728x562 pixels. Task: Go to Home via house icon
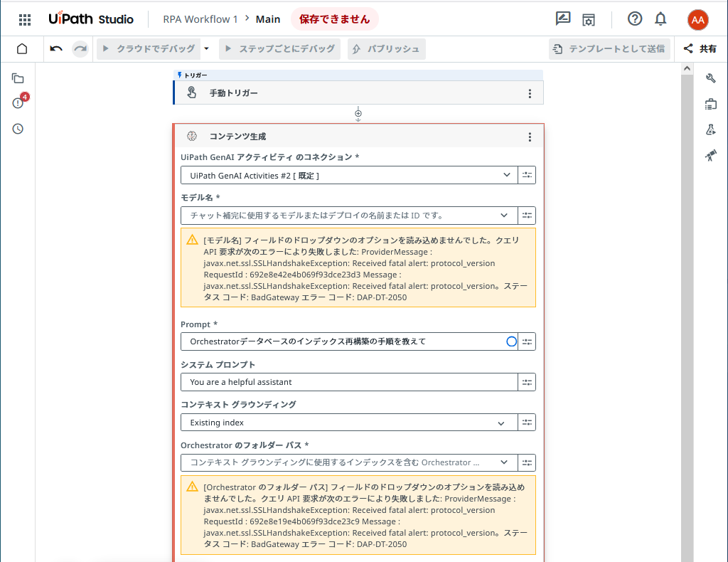tap(22, 49)
